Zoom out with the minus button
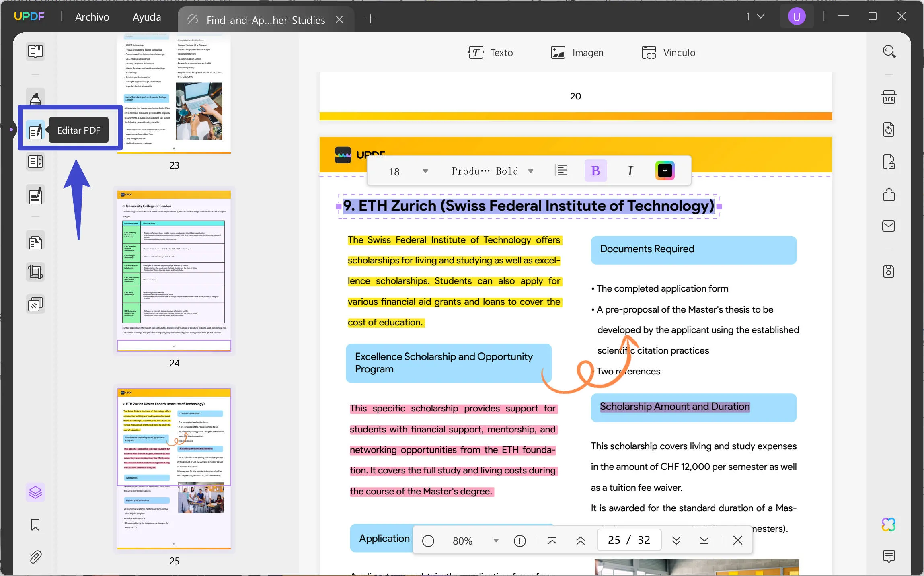924x576 pixels. 428,541
